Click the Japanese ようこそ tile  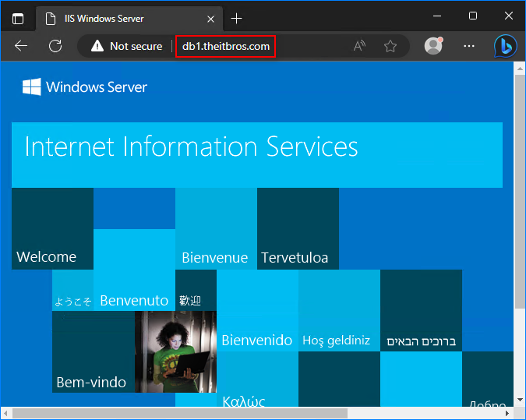(x=72, y=290)
